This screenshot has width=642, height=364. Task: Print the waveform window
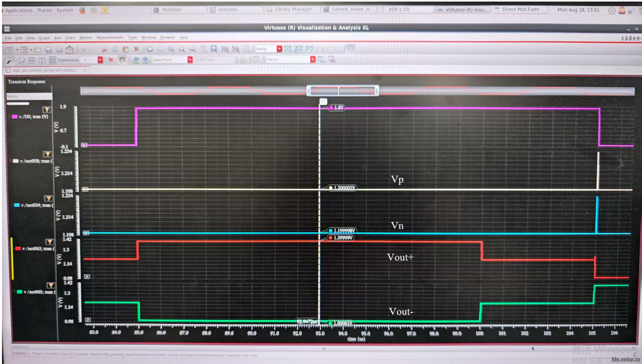pos(59,50)
